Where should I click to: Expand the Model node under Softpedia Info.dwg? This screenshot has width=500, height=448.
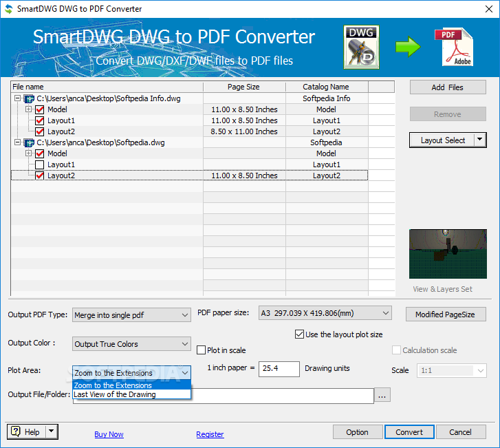[28, 109]
